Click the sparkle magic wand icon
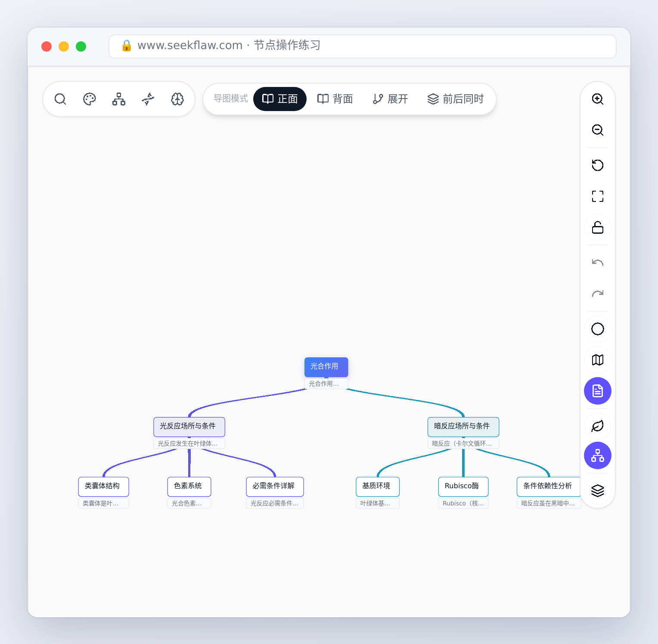Viewport: 658px width, 644px height. (x=148, y=99)
